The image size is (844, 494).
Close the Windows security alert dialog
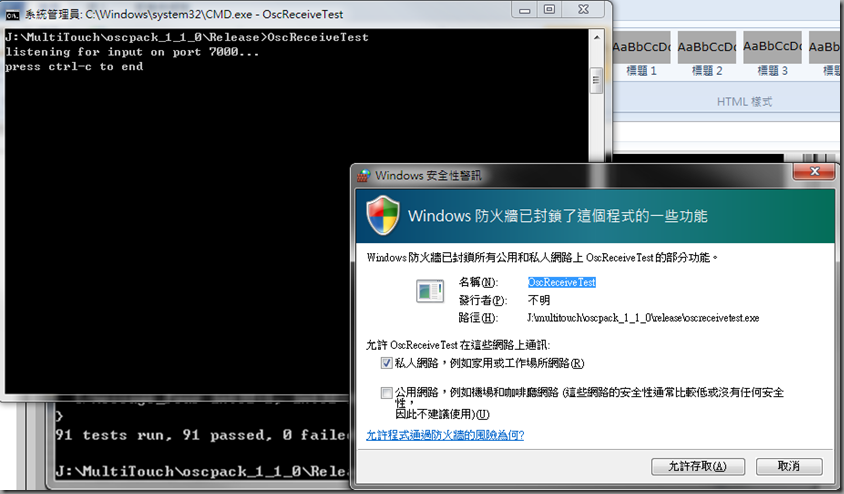tap(814, 172)
